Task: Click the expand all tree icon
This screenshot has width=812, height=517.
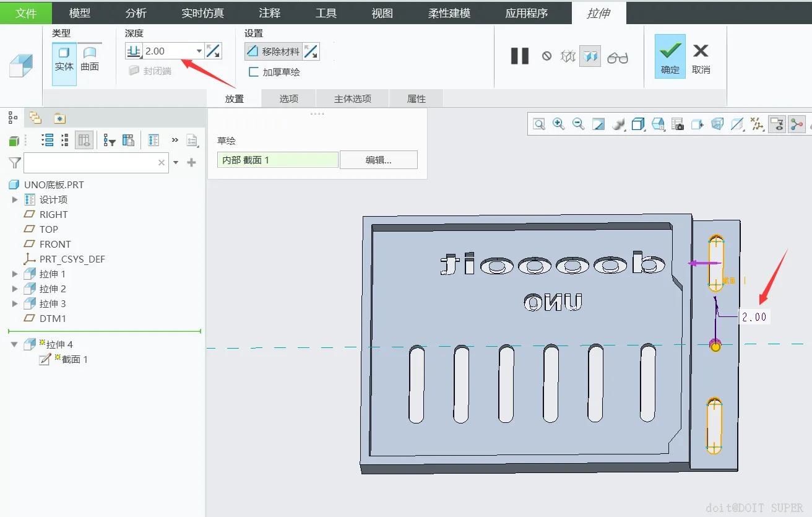Action: 47,140
